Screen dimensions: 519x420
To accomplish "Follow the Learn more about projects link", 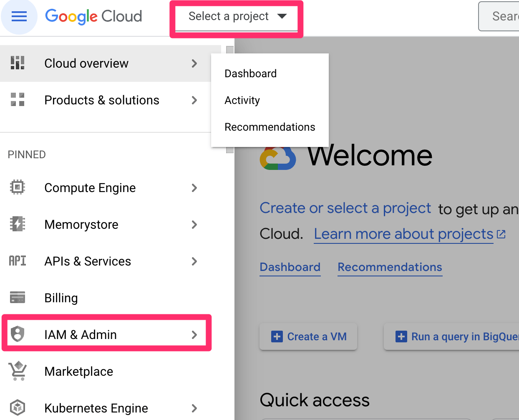I will click(404, 234).
